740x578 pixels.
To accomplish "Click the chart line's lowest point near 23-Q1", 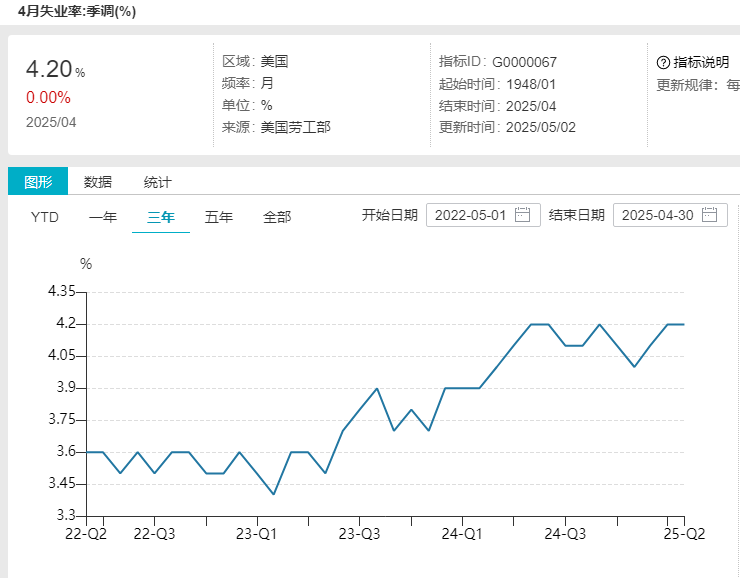I will point(274,494).
